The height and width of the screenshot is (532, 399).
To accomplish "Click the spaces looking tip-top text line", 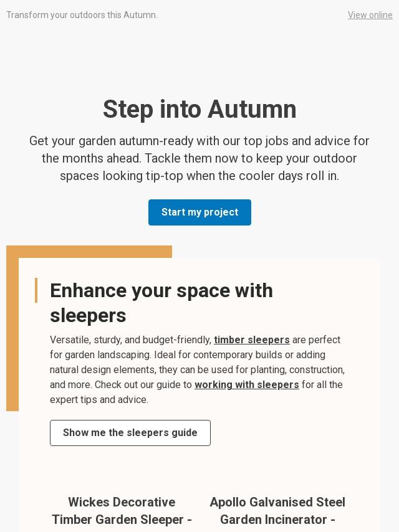I will pos(199,176).
